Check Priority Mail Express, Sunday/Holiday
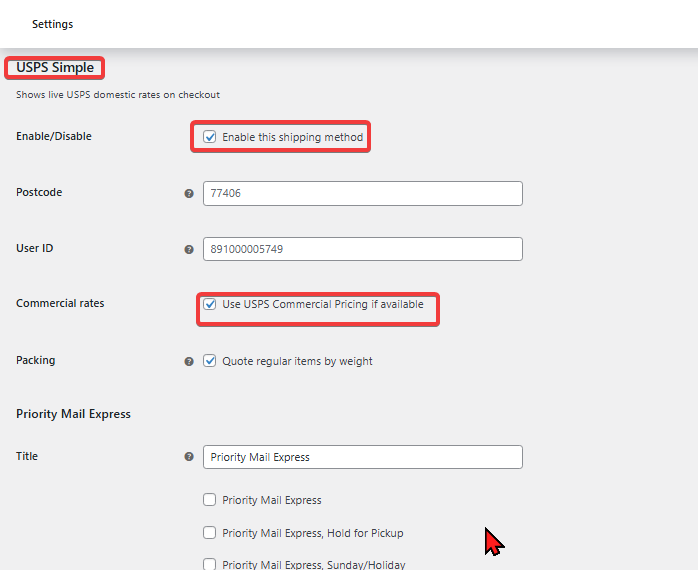This screenshot has width=698, height=570. click(x=210, y=564)
